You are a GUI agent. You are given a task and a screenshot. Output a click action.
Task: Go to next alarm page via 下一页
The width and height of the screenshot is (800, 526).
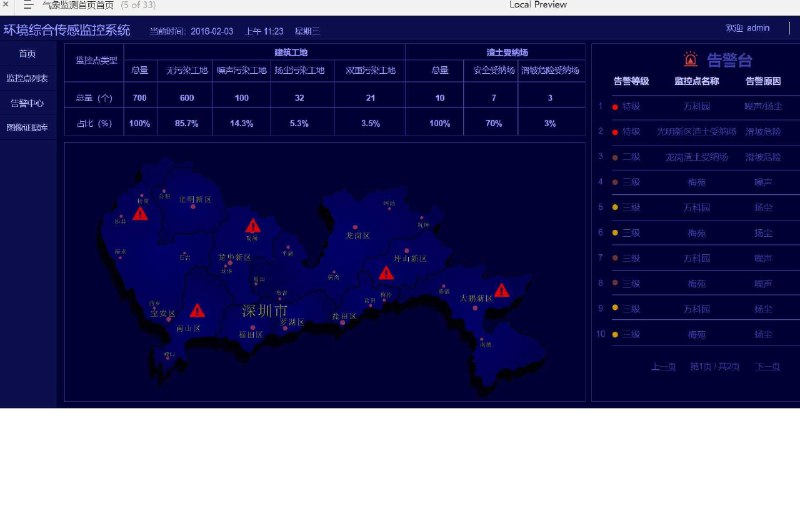(x=767, y=366)
